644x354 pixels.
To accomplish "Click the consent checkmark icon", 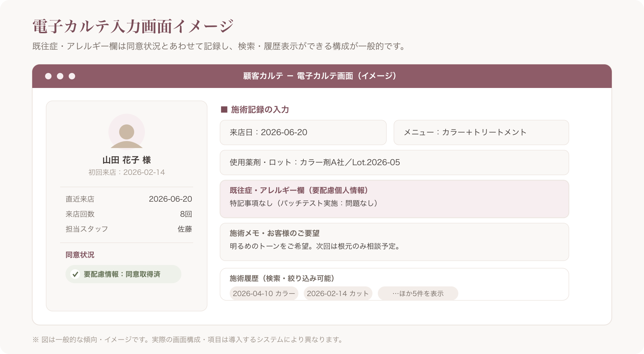I will (x=75, y=274).
